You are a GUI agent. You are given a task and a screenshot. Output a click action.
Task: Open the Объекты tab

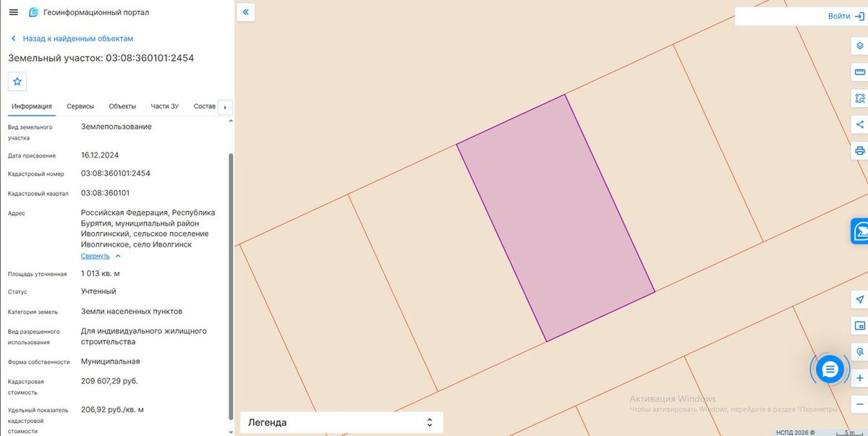tap(122, 107)
